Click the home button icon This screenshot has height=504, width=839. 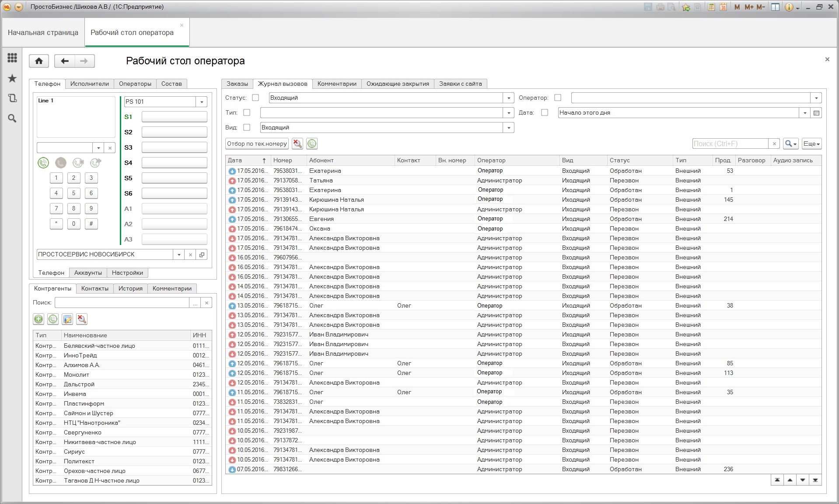(39, 61)
